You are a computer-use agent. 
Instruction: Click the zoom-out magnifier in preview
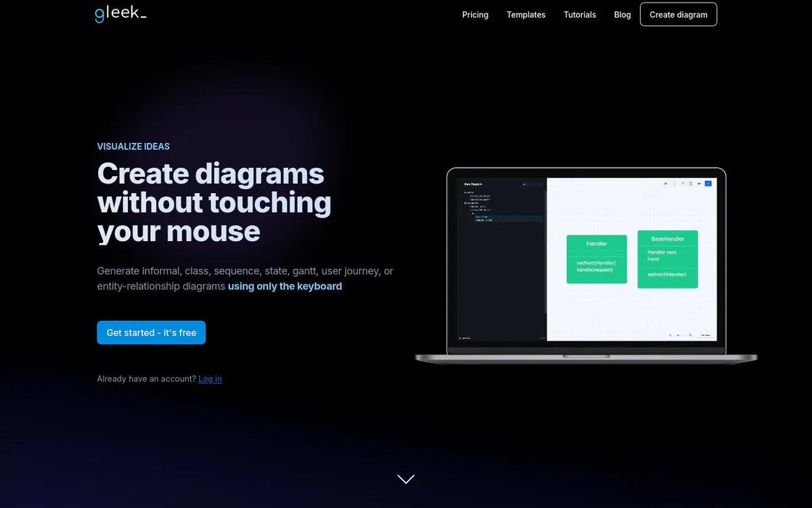671,335
